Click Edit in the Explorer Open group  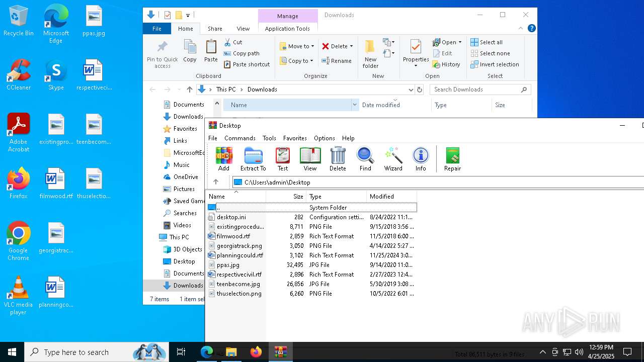pyautogui.click(x=442, y=53)
